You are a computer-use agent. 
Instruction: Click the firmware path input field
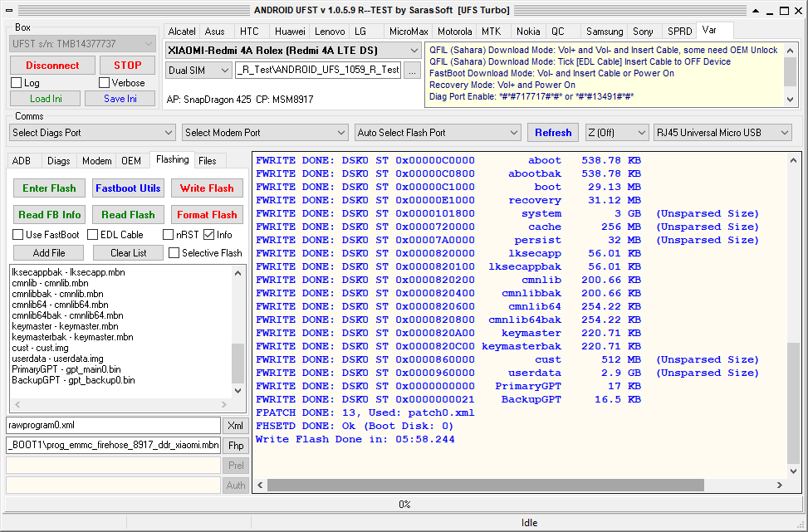pyautogui.click(x=318, y=71)
